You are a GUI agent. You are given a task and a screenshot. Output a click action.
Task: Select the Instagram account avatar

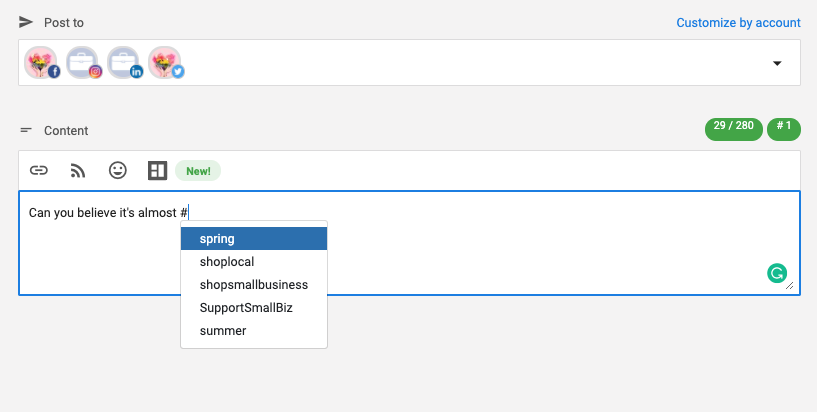click(x=84, y=63)
